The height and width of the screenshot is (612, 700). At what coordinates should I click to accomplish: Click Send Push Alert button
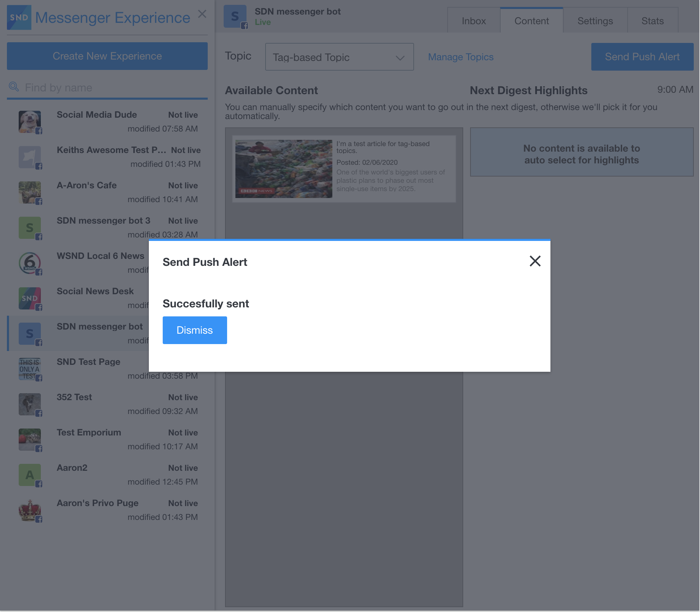(x=642, y=57)
